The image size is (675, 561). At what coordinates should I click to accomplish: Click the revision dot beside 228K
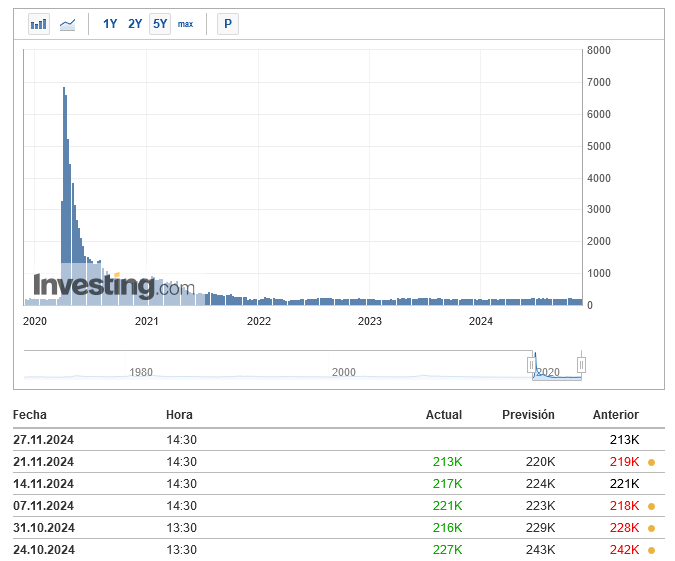coord(651,528)
